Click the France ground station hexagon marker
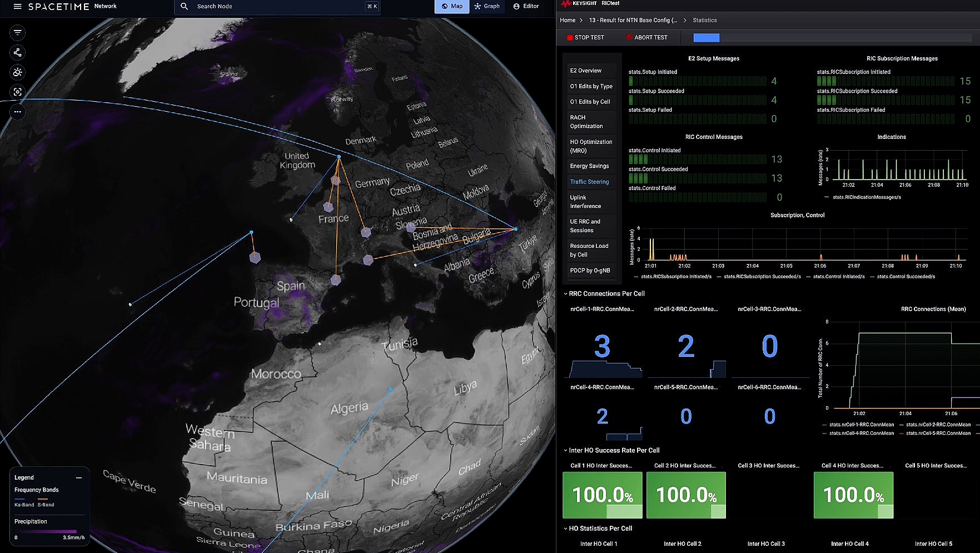 coord(329,207)
